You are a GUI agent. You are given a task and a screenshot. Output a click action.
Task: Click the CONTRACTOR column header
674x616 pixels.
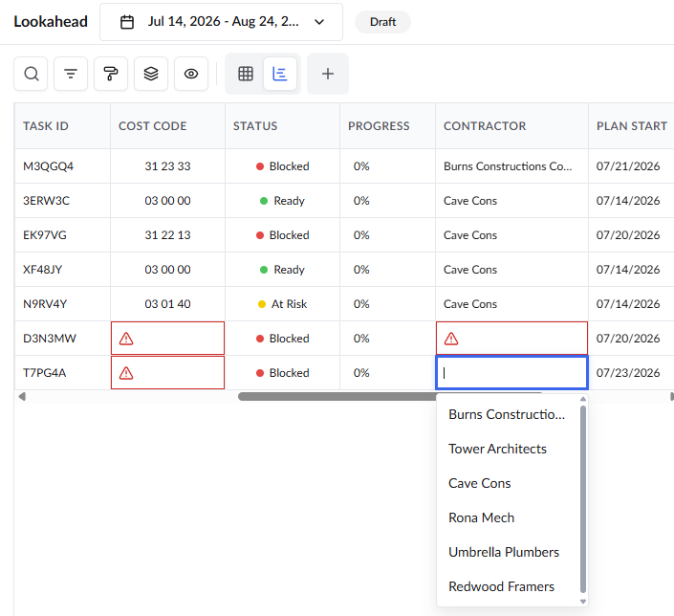click(511, 126)
